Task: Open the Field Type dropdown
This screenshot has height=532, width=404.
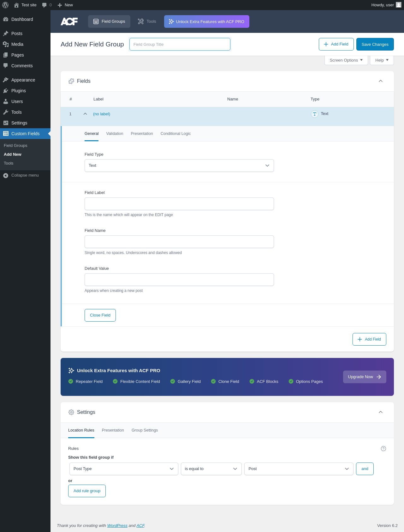Action: (x=179, y=166)
